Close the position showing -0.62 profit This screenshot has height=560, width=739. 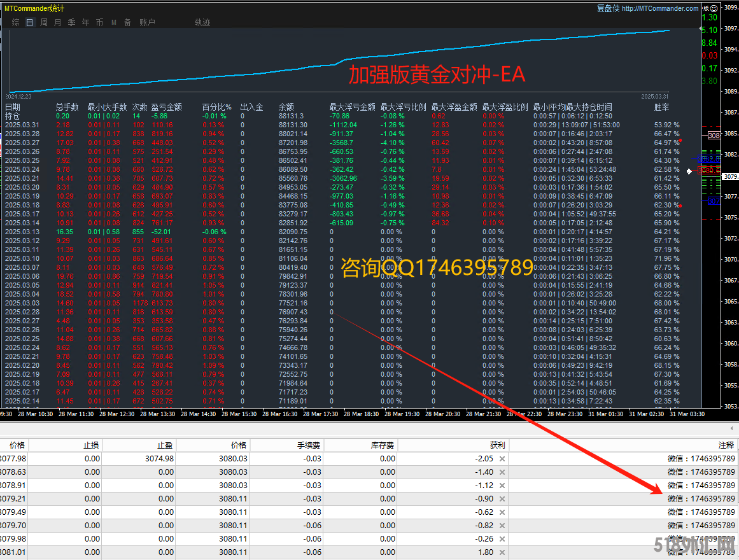(502, 512)
